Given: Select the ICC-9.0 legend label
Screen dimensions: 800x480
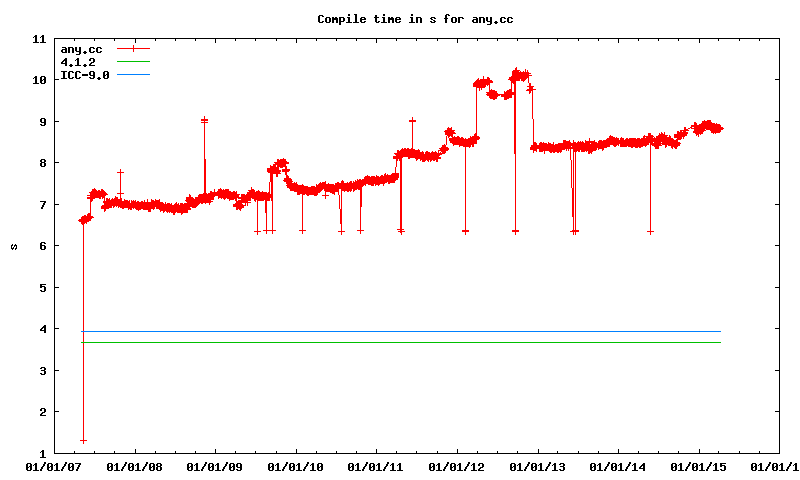Looking at the screenshot, I should click(85, 75).
